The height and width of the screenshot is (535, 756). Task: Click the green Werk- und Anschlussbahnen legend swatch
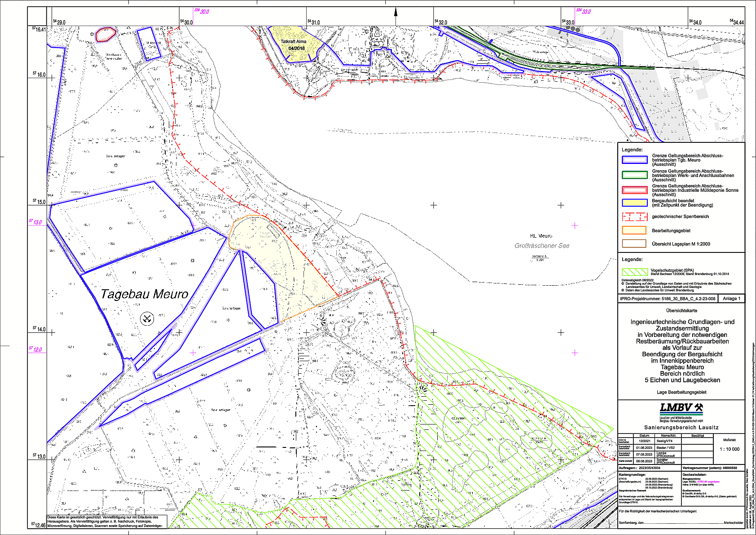[634, 175]
